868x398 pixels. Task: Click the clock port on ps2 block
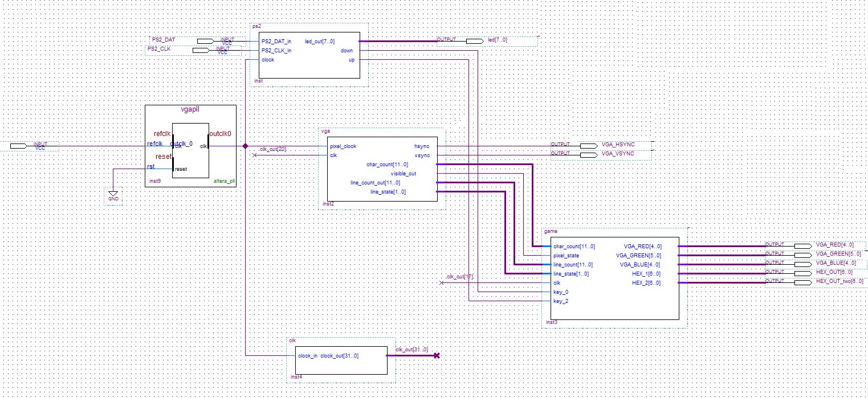(x=268, y=60)
